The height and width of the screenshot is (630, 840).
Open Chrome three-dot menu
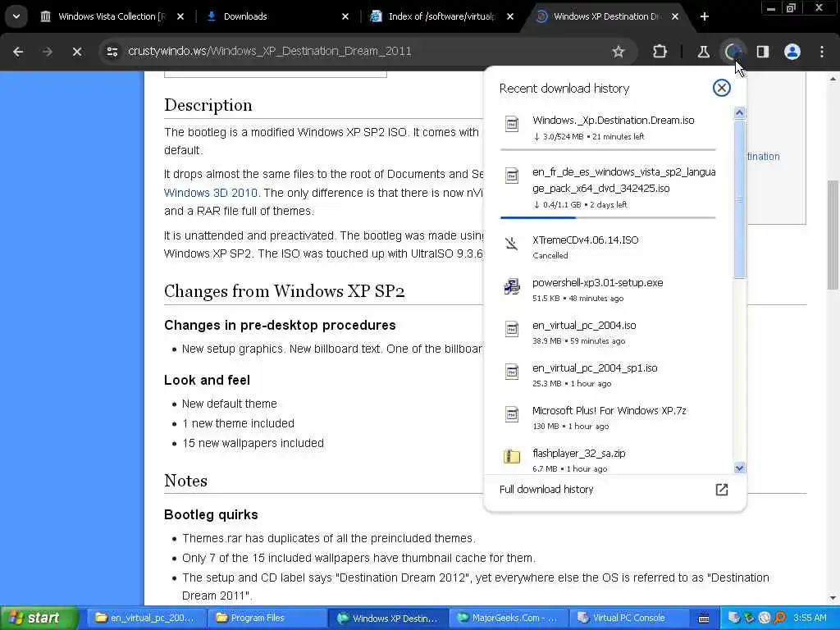point(822,52)
